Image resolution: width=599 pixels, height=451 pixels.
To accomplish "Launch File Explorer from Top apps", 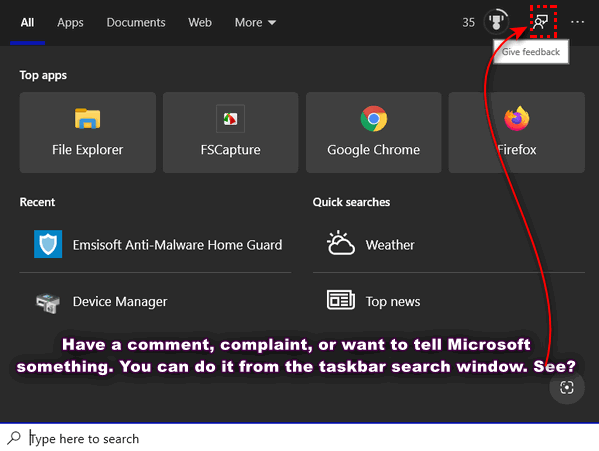I will pyautogui.click(x=87, y=133).
